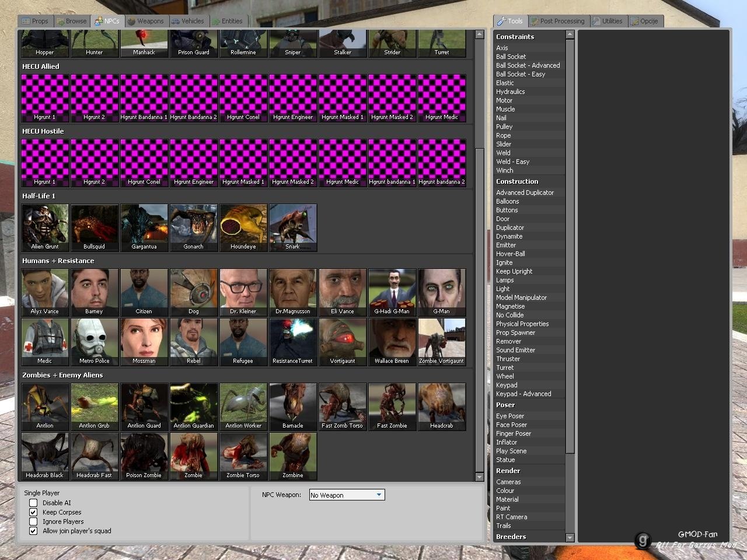Spawn Dr. Kleiner NPC
Screen dimensions: 747x560
click(243, 292)
